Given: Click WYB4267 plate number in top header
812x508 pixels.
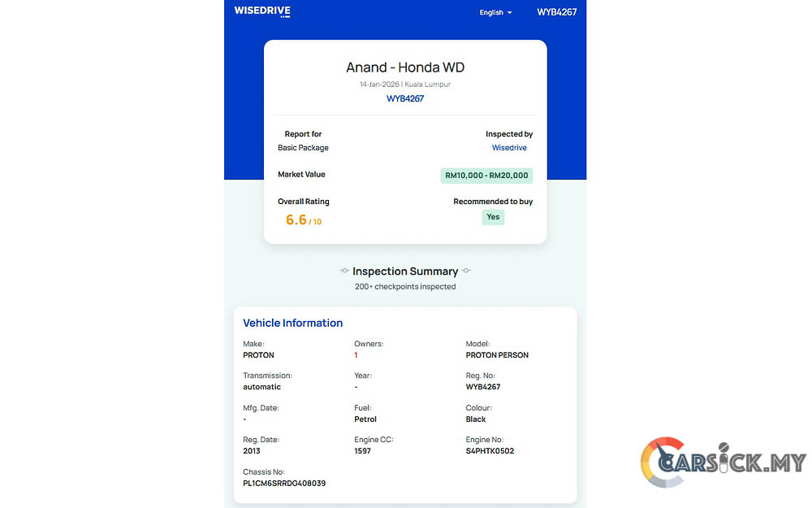Looking at the screenshot, I should (557, 12).
